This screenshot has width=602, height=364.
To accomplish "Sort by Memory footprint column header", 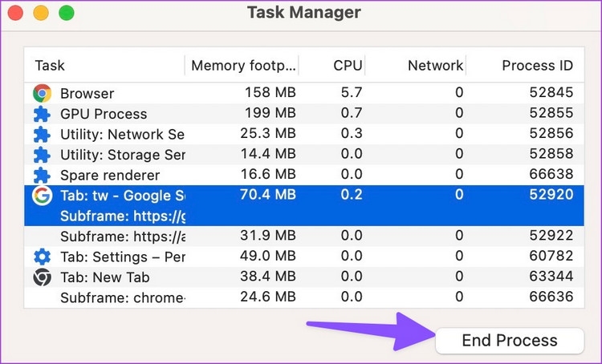I will pos(244,66).
